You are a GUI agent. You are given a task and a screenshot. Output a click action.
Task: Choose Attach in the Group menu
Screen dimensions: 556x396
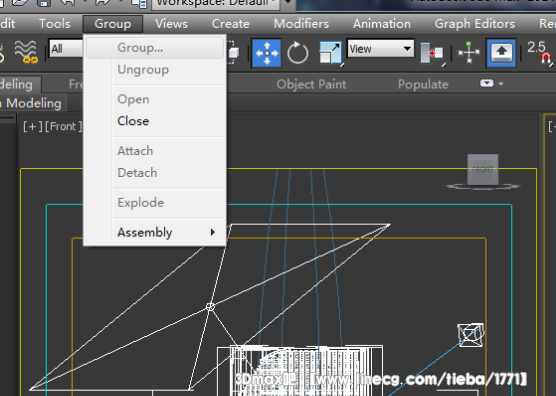pyautogui.click(x=155, y=151)
